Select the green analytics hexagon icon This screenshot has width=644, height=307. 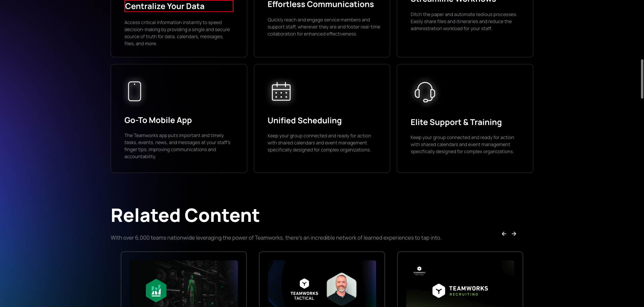point(156,290)
